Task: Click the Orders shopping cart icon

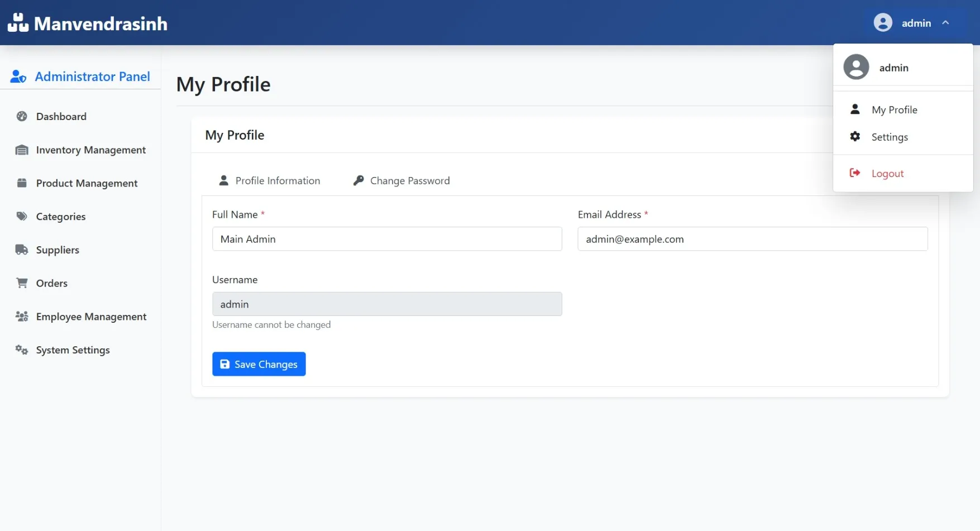Action: tap(22, 283)
